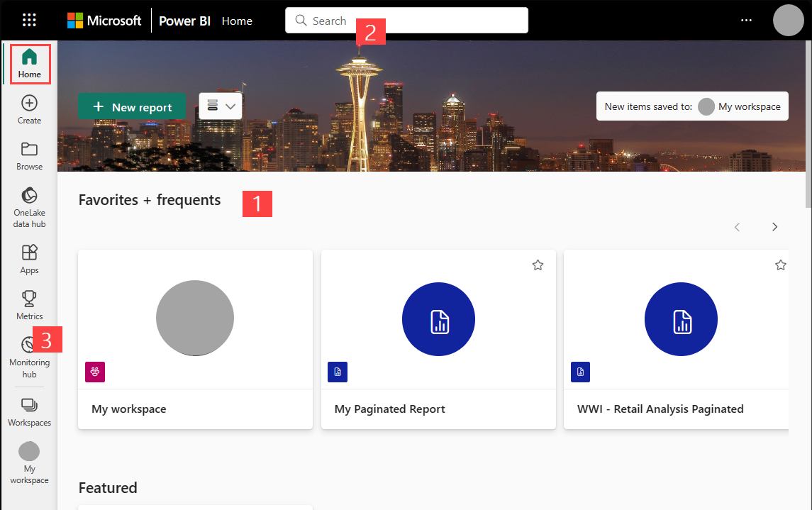Open Home in the left navigation
Viewport: 812px width, 510px height.
[30, 64]
